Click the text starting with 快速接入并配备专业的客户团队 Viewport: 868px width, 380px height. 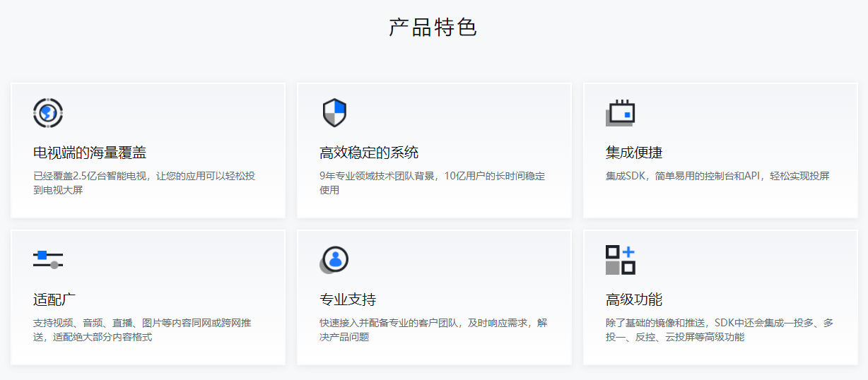pos(433,323)
